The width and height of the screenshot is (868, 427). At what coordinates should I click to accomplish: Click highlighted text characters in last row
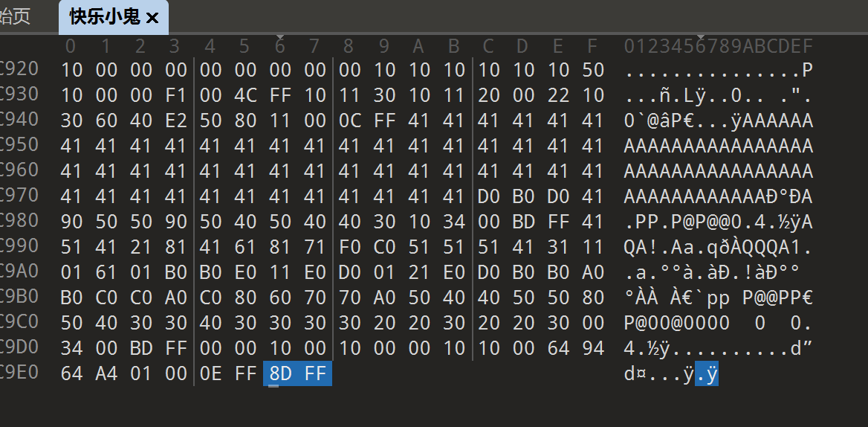(707, 373)
